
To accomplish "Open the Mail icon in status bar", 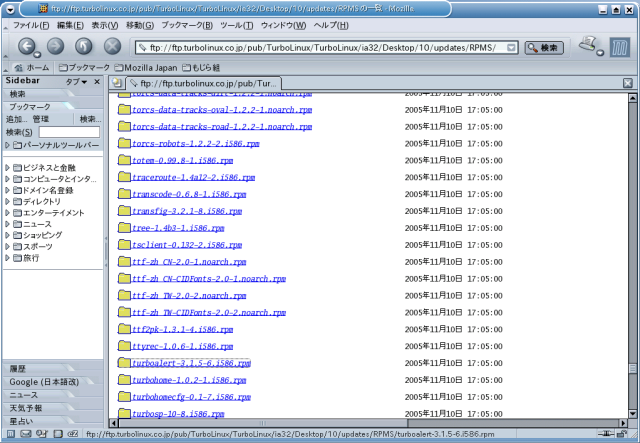I will [26, 434].
